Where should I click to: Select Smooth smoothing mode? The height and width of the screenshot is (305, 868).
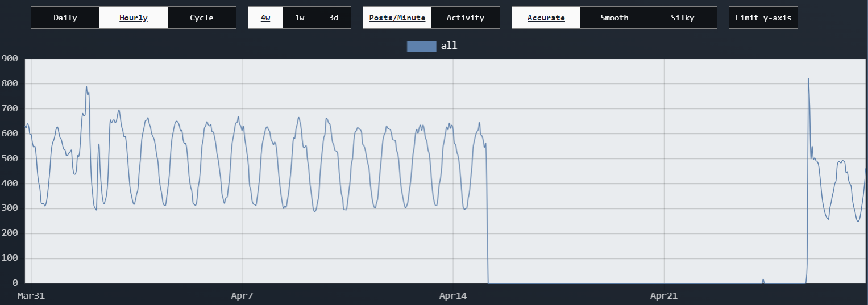[614, 18]
